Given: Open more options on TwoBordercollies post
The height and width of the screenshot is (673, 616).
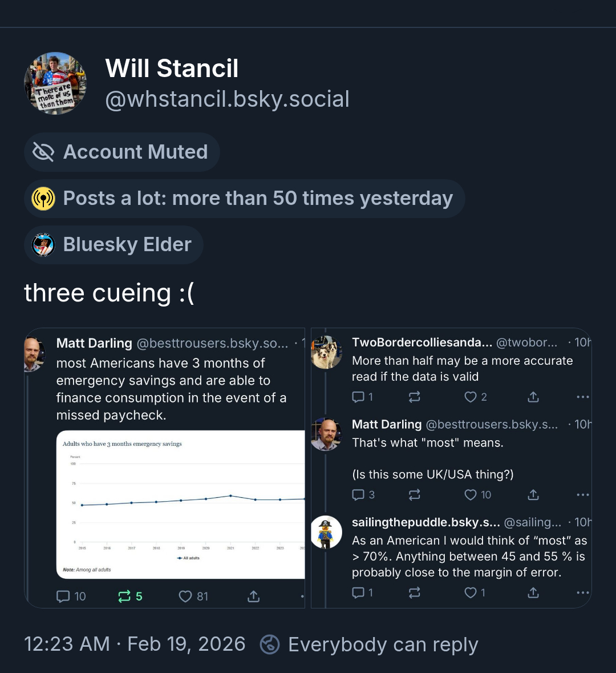Looking at the screenshot, I should click(x=582, y=397).
